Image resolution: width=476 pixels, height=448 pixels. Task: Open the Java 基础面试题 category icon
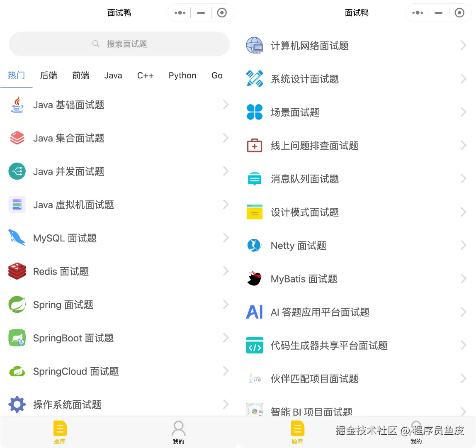pyautogui.click(x=17, y=105)
